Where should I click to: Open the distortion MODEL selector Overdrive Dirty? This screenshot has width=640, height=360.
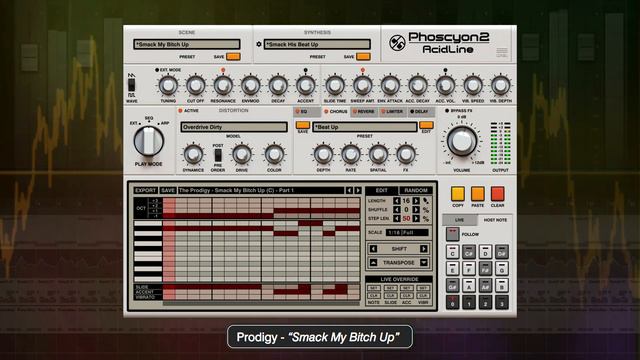coord(234,127)
